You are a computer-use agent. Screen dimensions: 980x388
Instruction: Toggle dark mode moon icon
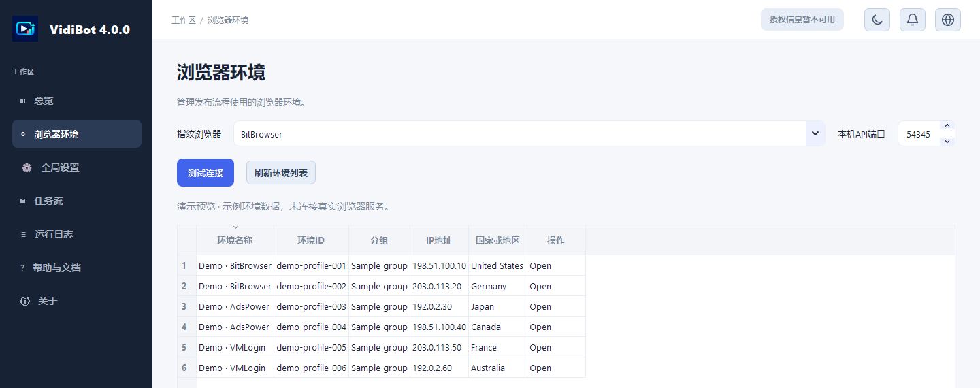pos(877,20)
